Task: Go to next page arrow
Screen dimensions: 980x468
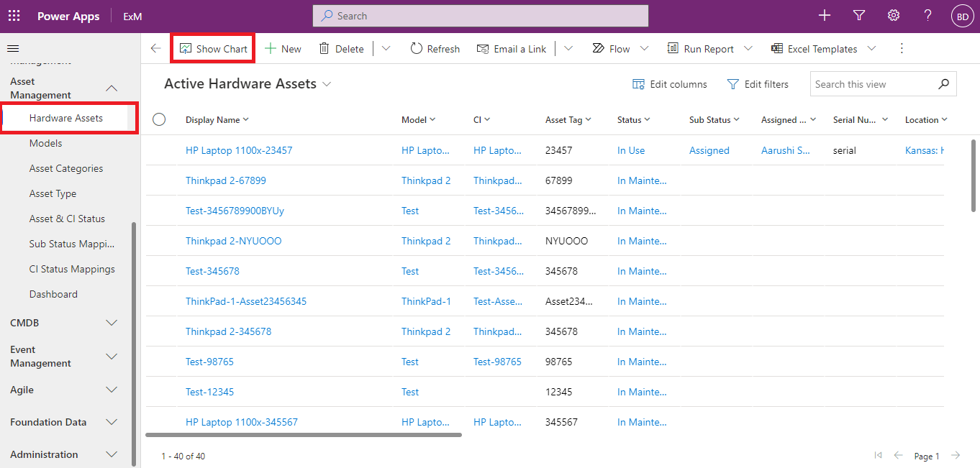Action: pyautogui.click(x=956, y=456)
